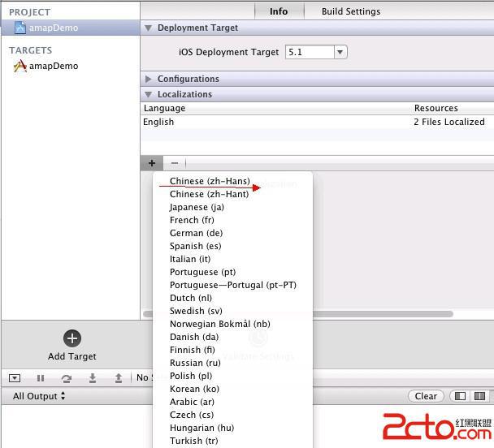Screen dimensions: 494x448
Task: Click the hide debug area toggle icon
Action: 15,378
